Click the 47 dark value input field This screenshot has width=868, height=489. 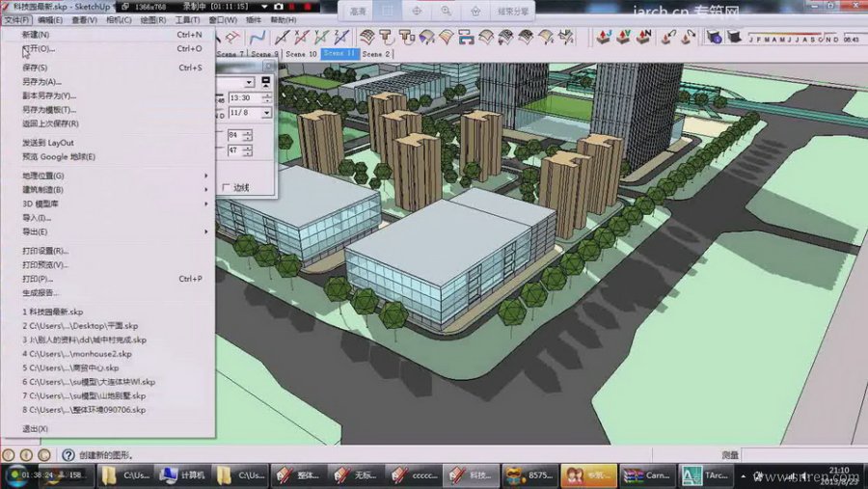233,150
